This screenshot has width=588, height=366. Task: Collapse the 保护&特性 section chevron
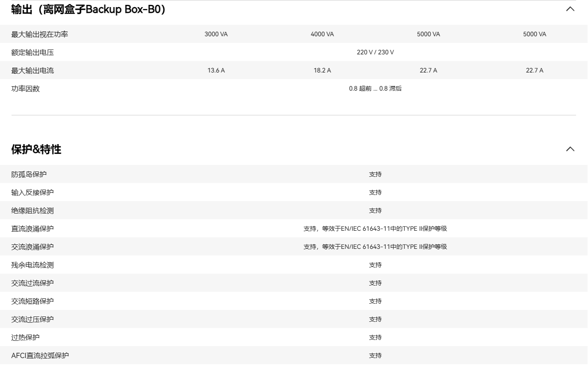570,149
